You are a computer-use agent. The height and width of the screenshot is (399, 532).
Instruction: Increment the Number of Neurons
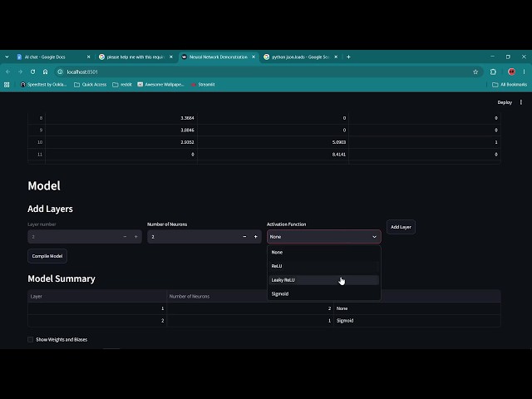point(256,237)
